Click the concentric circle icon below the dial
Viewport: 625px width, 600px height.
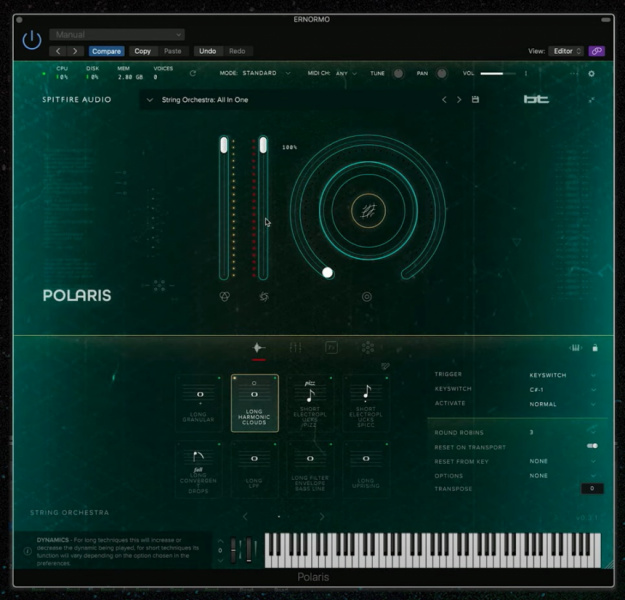pyautogui.click(x=367, y=297)
